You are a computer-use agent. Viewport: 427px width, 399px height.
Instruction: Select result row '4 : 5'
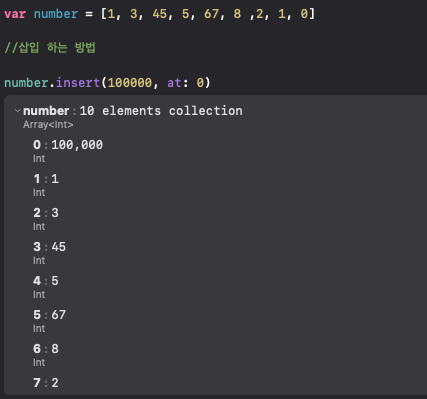click(x=46, y=281)
